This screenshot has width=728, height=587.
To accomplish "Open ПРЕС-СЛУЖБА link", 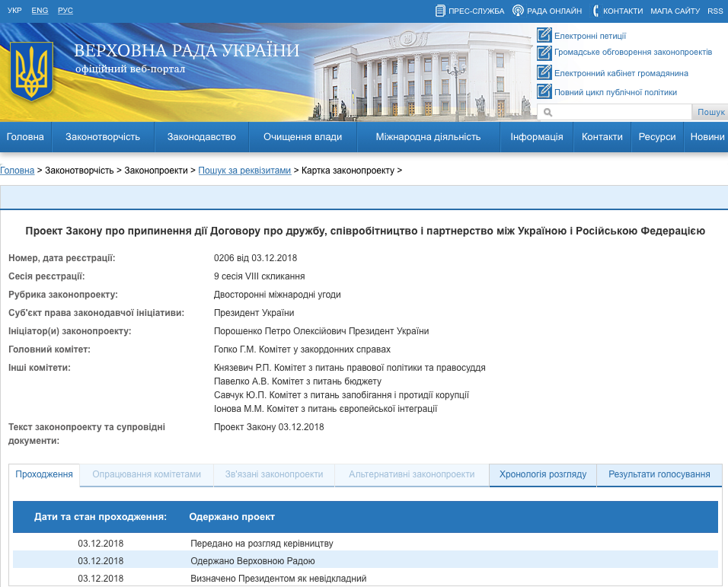I will point(476,11).
